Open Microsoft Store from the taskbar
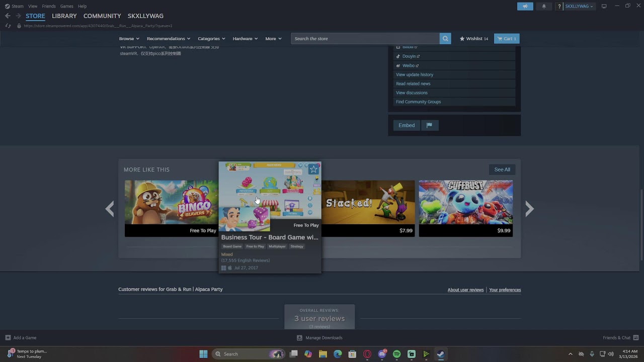The width and height of the screenshot is (644, 362). click(x=353, y=354)
